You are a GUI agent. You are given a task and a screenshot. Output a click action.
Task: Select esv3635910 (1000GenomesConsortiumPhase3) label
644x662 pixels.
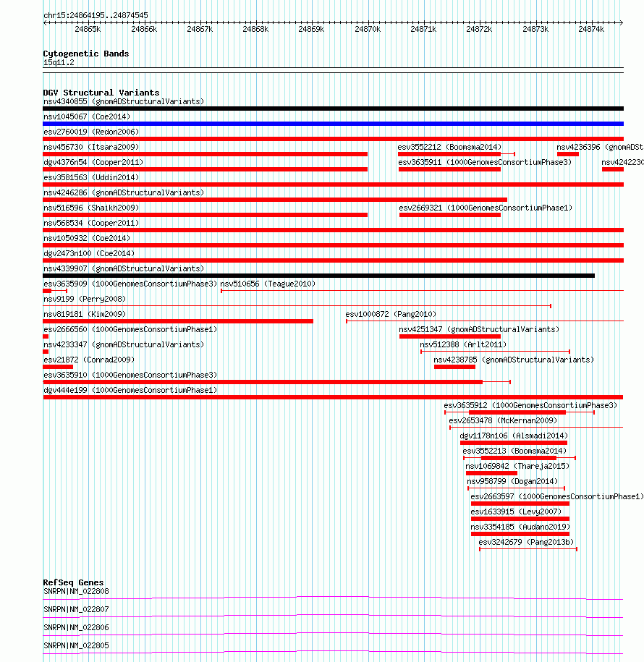[x=130, y=375]
